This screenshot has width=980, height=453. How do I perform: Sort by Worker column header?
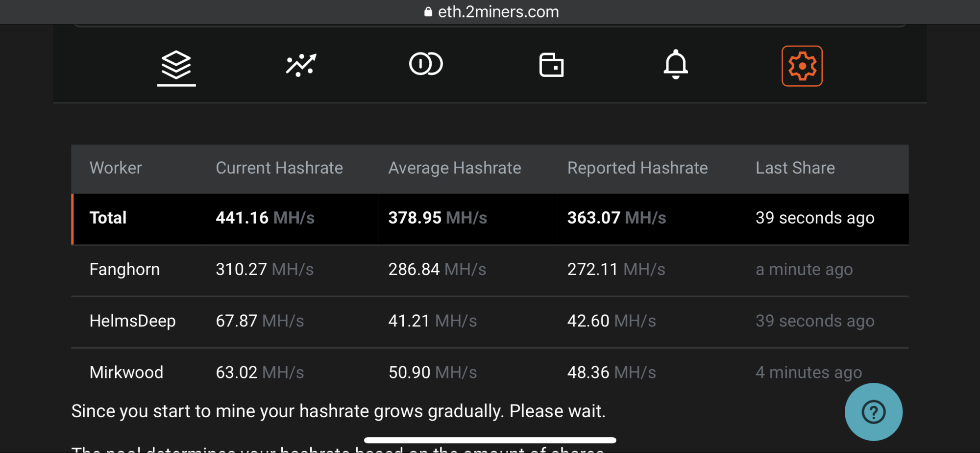coord(116,168)
